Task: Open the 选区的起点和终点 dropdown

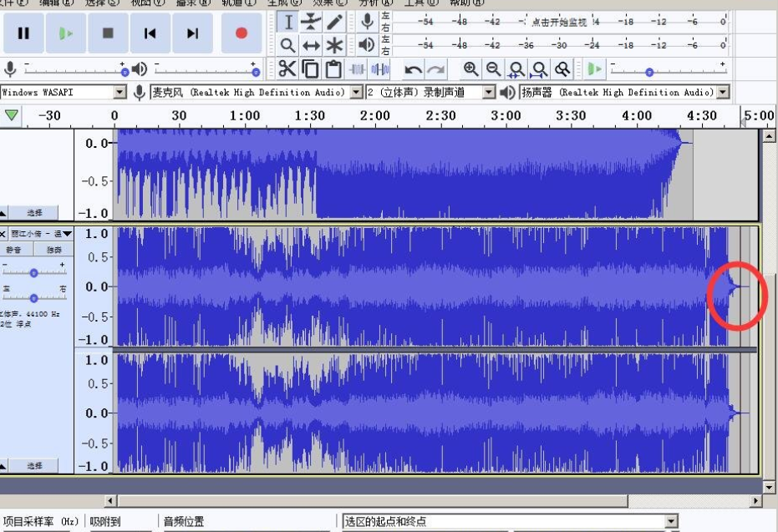Action: [671, 521]
